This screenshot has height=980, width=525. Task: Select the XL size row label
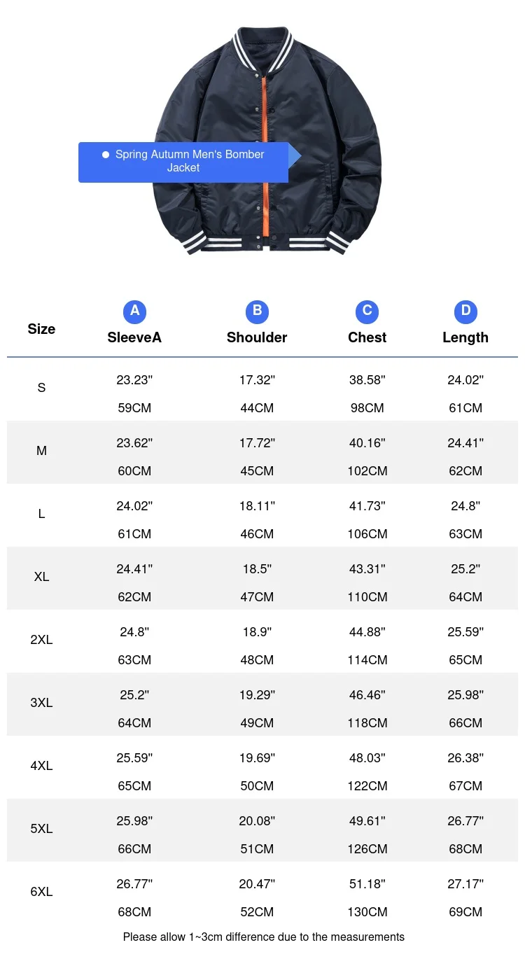(41, 577)
